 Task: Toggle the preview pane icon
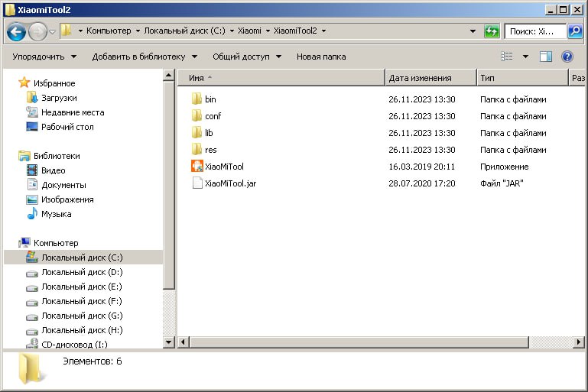(x=546, y=57)
